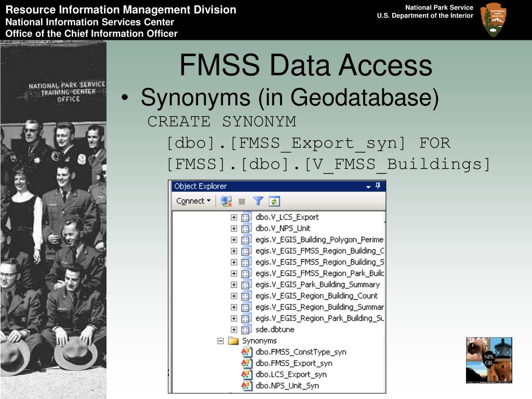This screenshot has width=532, height=399.
Task: Expand the egis.V_EGIS_Region_Building_Count node
Action: click(234, 296)
